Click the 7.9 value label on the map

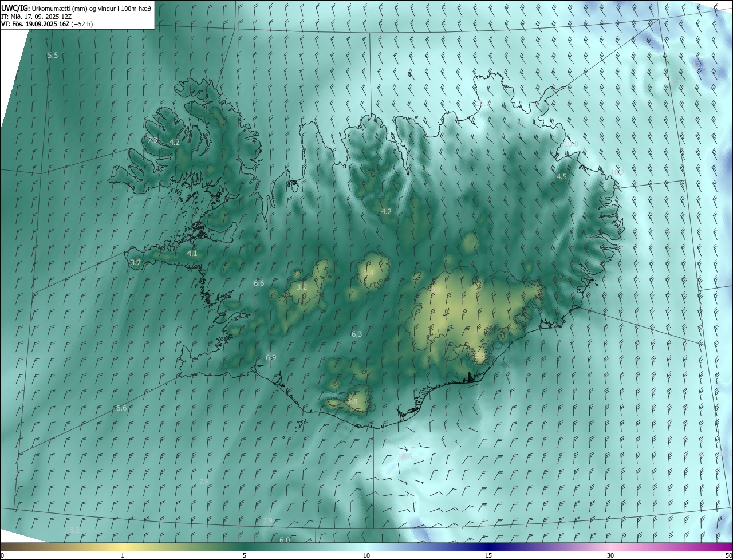point(267,521)
